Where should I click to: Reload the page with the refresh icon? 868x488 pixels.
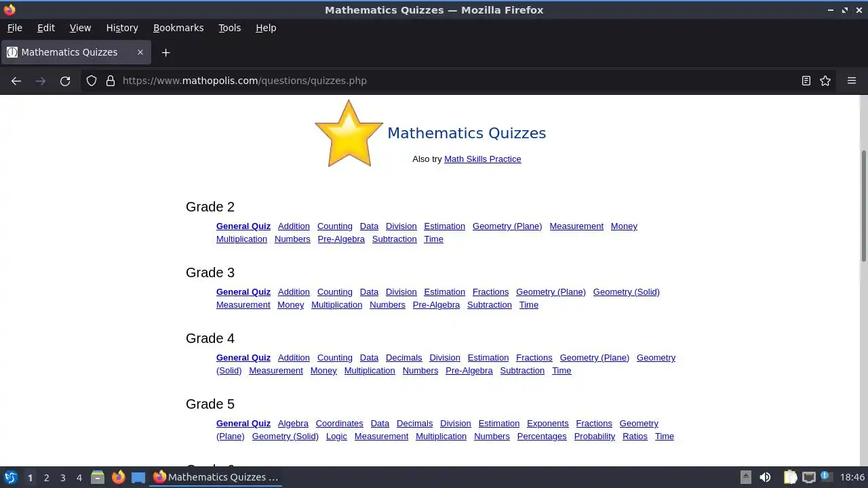pos(65,81)
